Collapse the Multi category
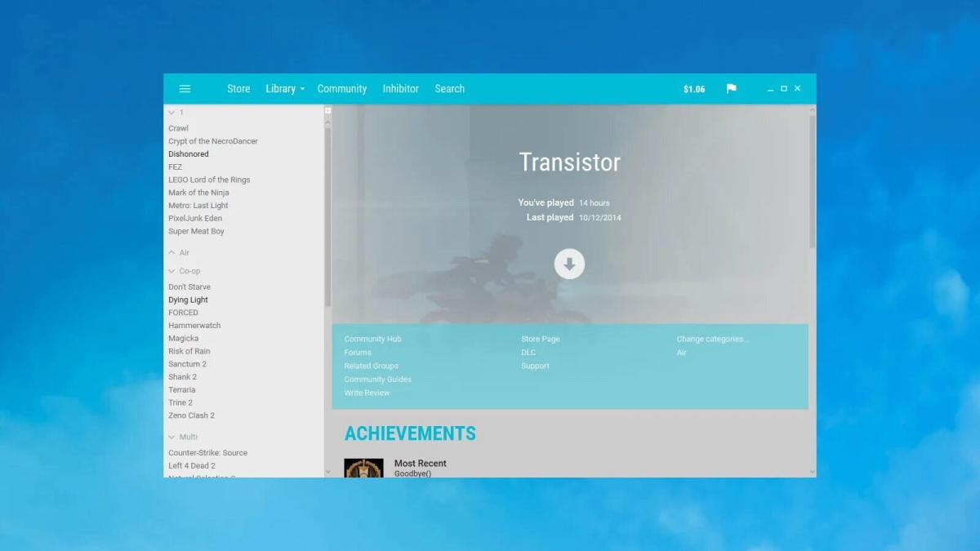The image size is (980, 551). (x=171, y=438)
